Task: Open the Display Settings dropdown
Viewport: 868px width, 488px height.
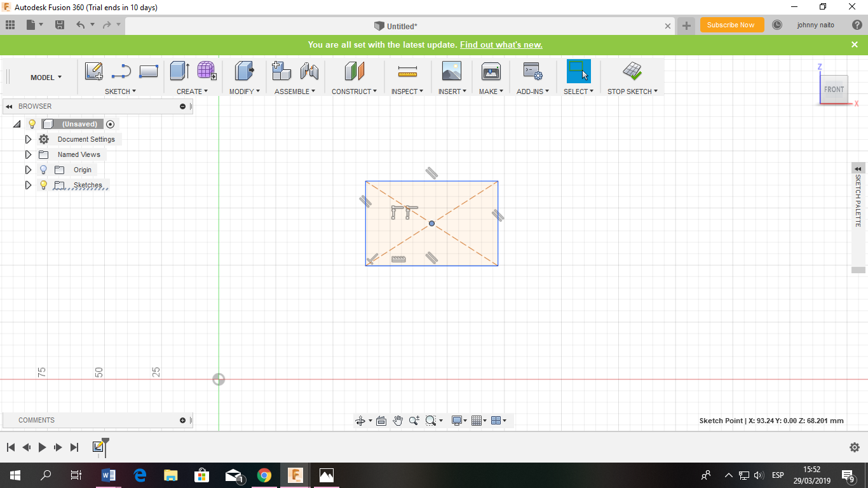Action: tap(459, 421)
